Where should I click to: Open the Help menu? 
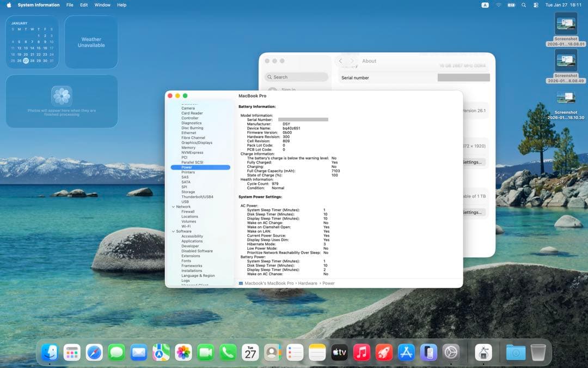[x=121, y=5]
